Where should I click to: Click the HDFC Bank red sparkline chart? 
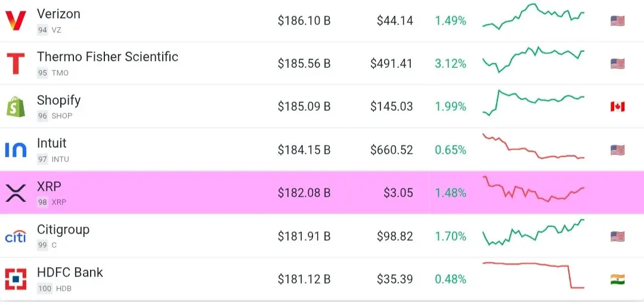(533, 275)
